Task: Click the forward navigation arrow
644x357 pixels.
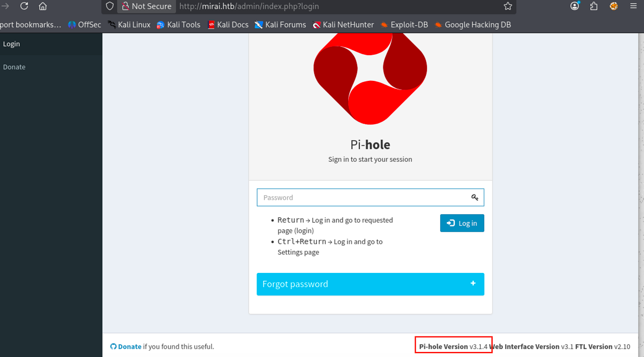Action: pos(6,6)
